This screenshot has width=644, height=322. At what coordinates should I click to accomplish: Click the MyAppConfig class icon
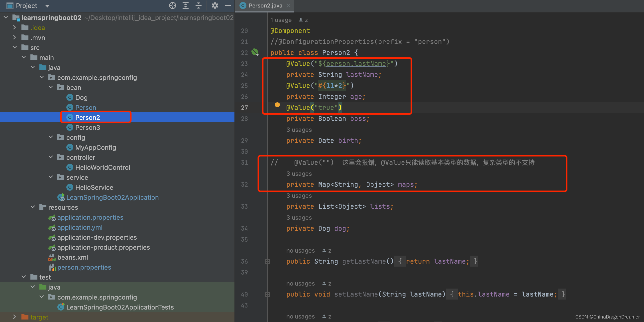[70, 147]
